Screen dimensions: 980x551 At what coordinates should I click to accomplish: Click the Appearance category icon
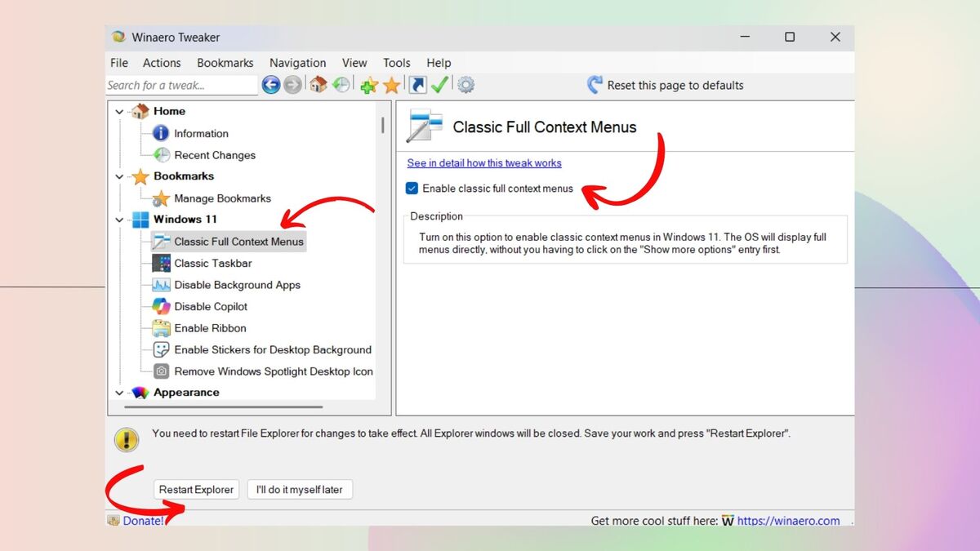tap(140, 393)
